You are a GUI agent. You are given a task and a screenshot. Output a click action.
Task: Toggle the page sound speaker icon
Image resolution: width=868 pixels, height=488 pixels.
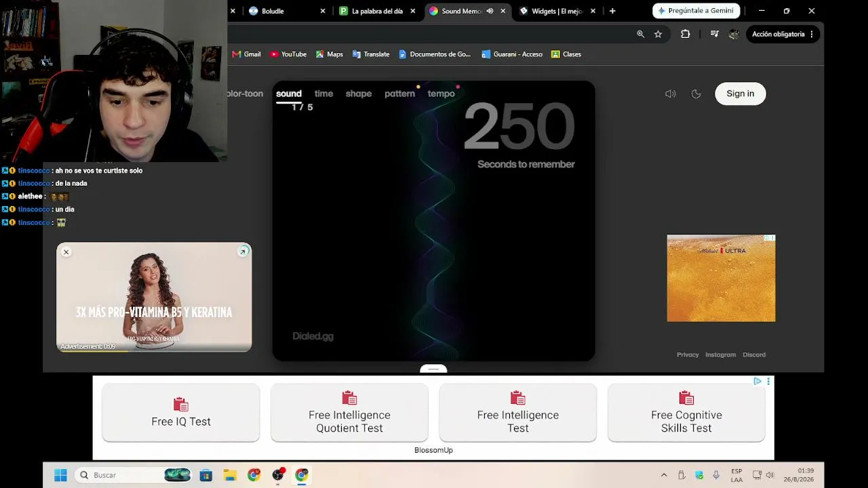(670, 94)
